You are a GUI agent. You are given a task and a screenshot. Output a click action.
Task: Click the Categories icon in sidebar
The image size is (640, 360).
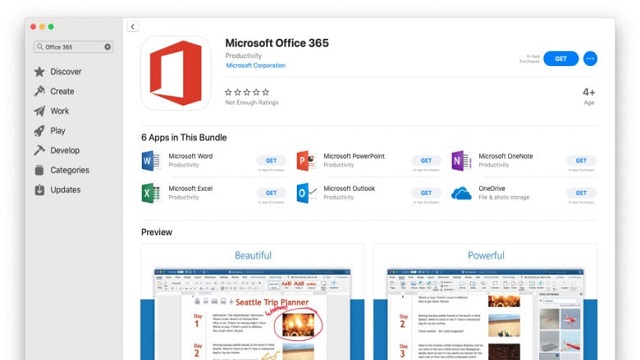click(x=40, y=170)
